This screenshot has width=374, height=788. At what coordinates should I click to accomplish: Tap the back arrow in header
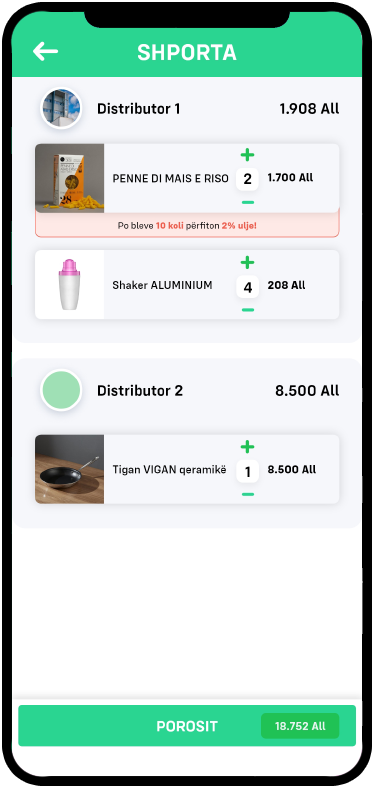[x=45, y=51]
